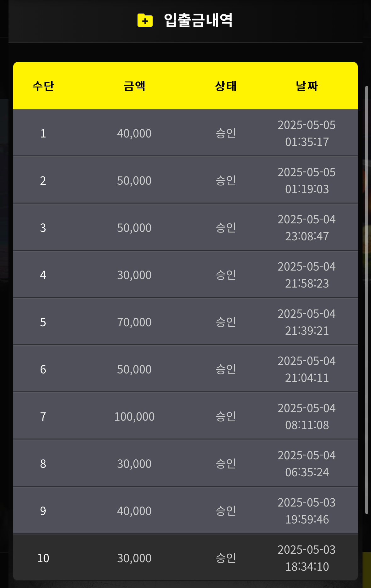
Task: Select the 상태 column header
Action: (x=226, y=86)
